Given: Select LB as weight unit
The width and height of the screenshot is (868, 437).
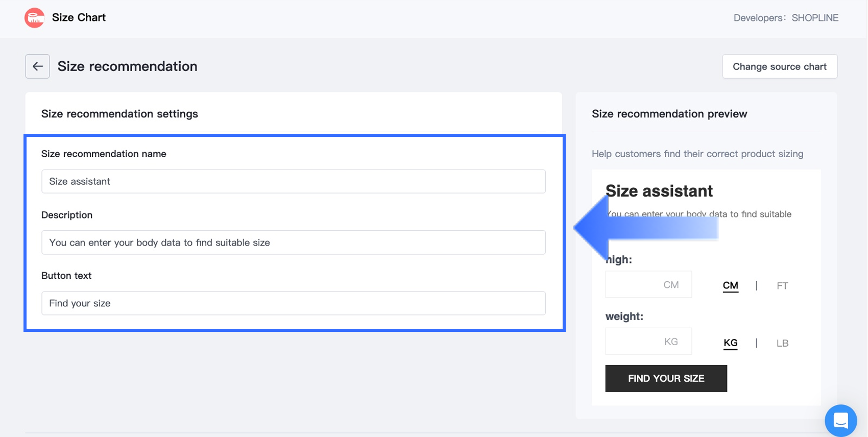Looking at the screenshot, I should [782, 343].
